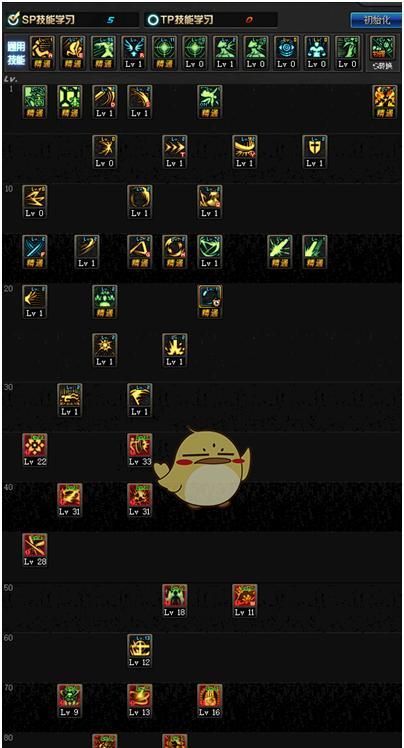
Task: Click the triple-arrow skill icon
Action: 175,147
